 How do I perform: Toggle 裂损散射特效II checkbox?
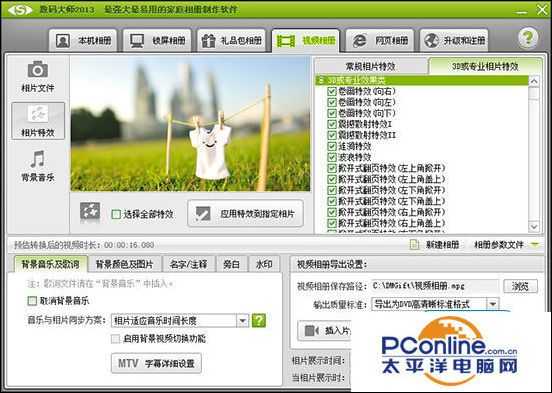pos(332,135)
